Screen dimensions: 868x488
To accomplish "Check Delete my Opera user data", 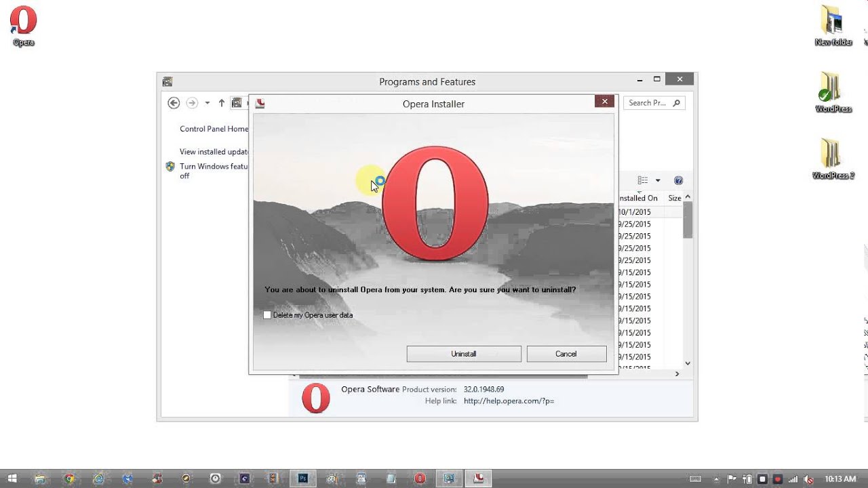I will click(267, 315).
